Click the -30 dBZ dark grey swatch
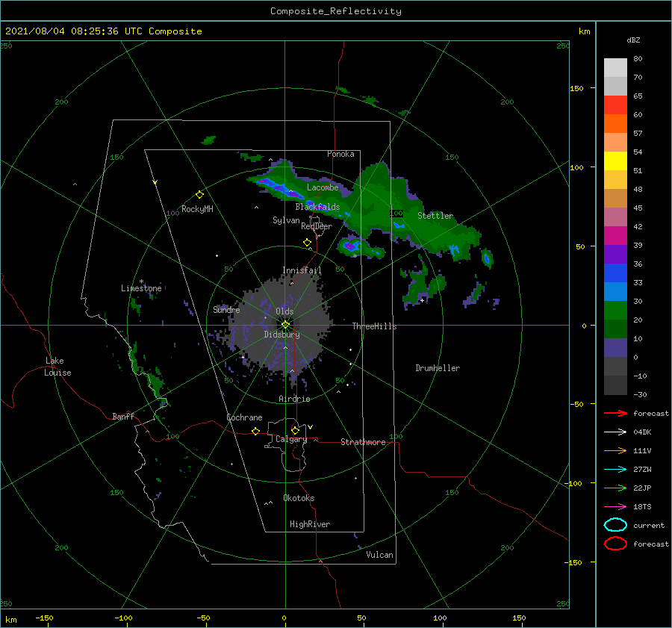This screenshot has height=628, width=672. pyautogui.click(x=615, y=385)
